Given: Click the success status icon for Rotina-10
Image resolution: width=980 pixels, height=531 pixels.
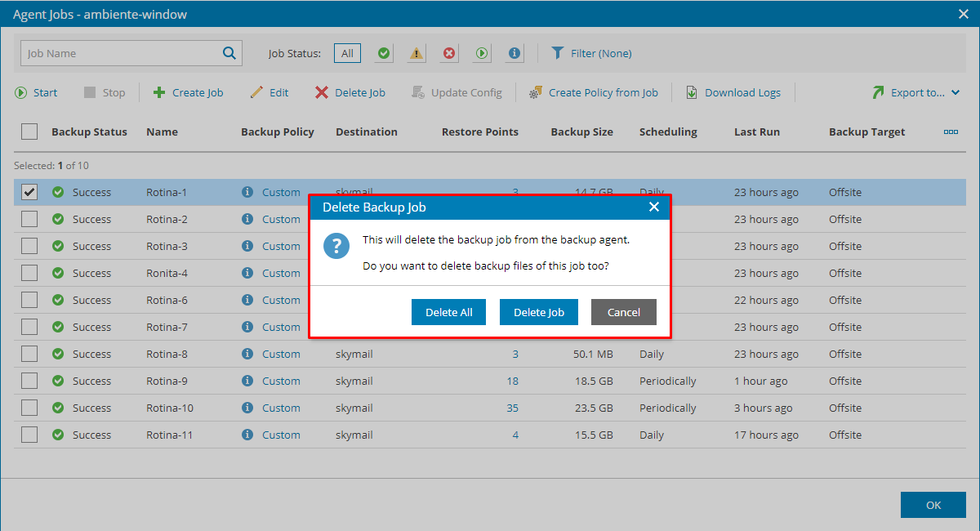Looking at the screenshot, I should click(x=58, y=408).
